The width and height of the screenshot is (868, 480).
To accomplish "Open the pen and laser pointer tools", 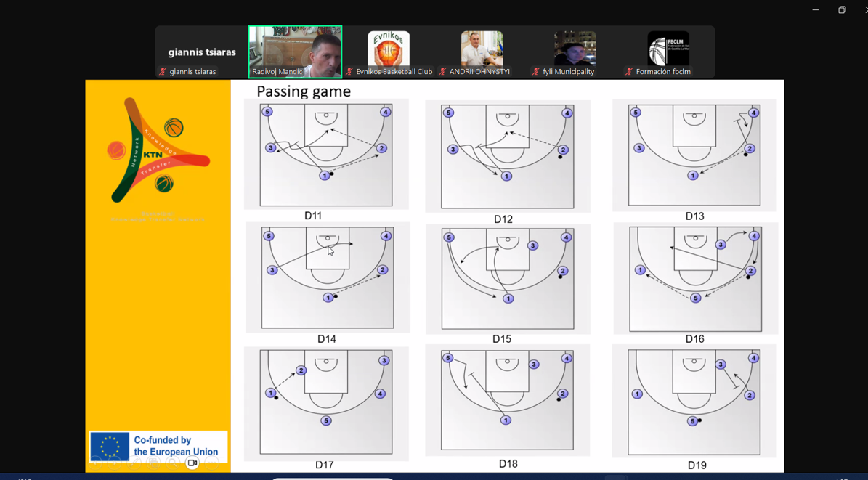I will (x=134, y=463).
